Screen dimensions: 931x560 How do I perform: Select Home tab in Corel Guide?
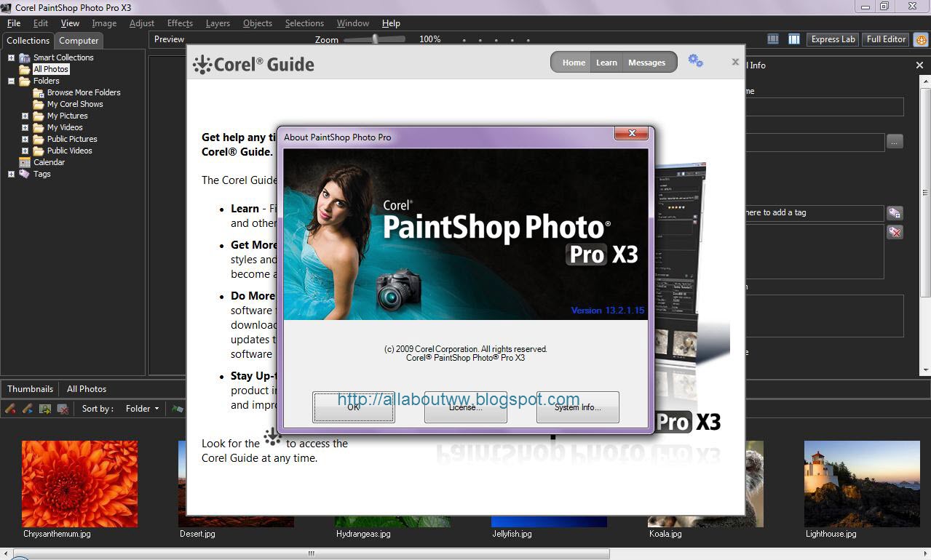click(574, 63)
